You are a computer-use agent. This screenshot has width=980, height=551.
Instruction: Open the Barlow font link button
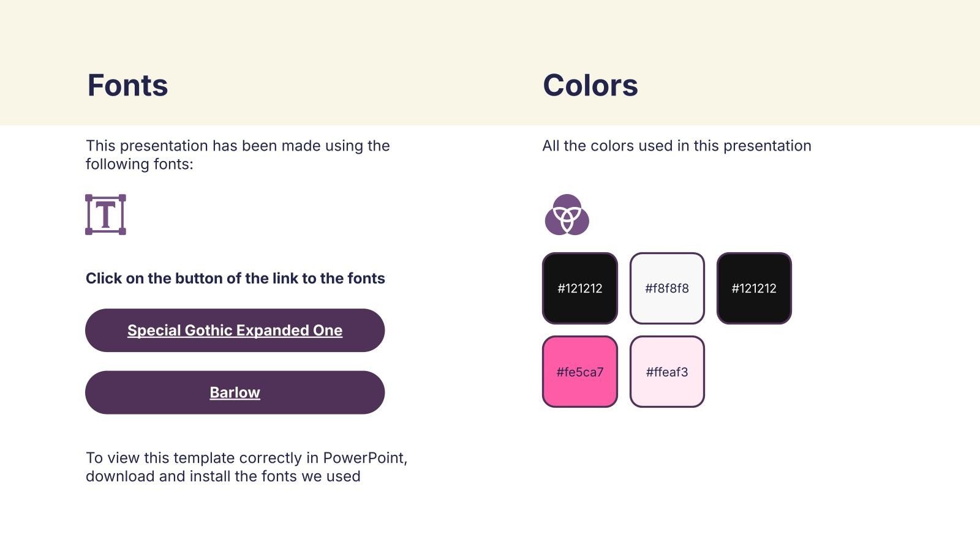(x=235, y=392)
